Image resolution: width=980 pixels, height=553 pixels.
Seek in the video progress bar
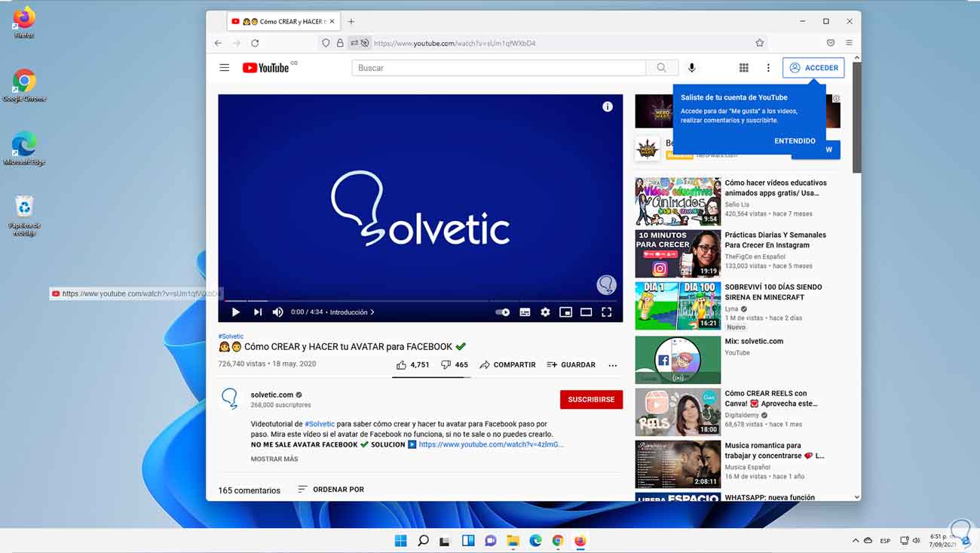(x=421, y=300)
